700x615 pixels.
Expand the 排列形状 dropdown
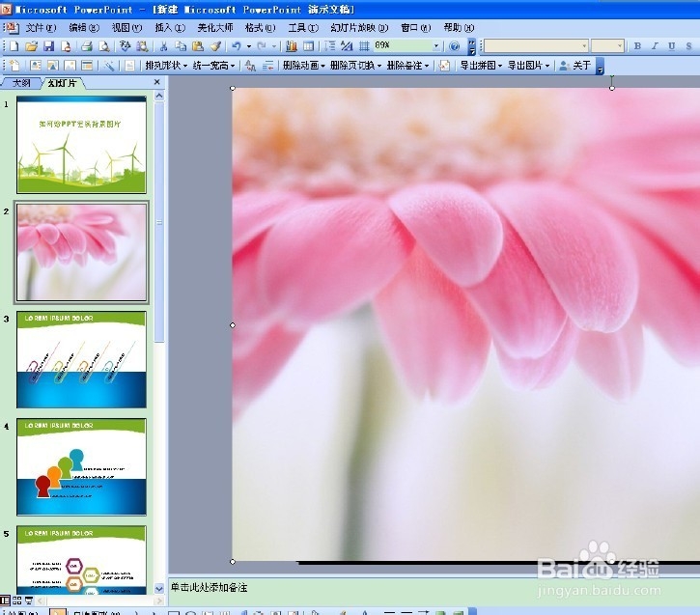pyautogui.click(x=184, y=66)
